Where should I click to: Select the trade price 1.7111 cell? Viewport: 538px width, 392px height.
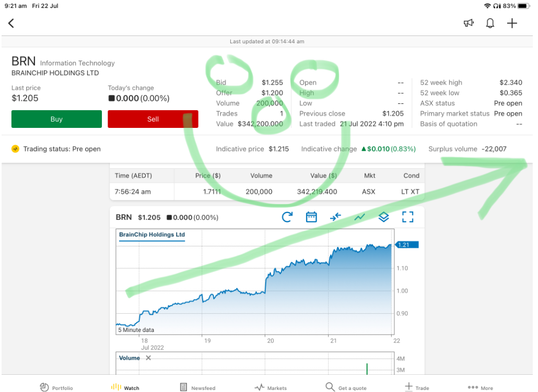[x=212, y=192]
